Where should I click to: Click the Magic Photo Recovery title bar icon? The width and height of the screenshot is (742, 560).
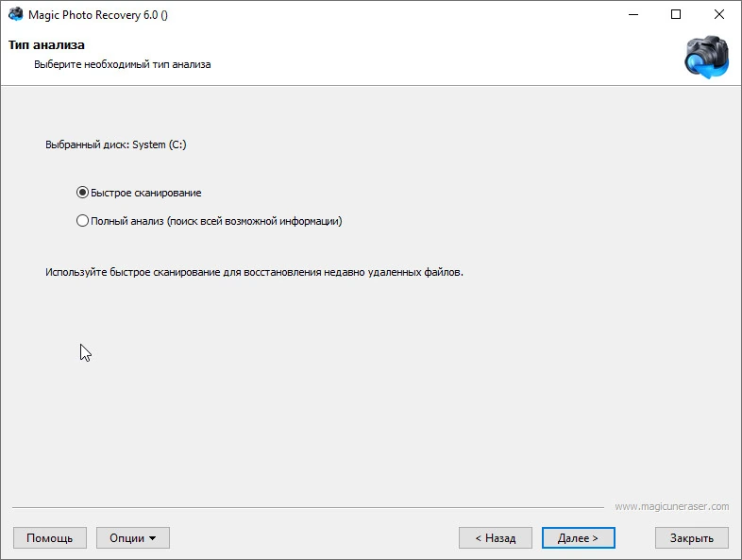pos(16,14)
